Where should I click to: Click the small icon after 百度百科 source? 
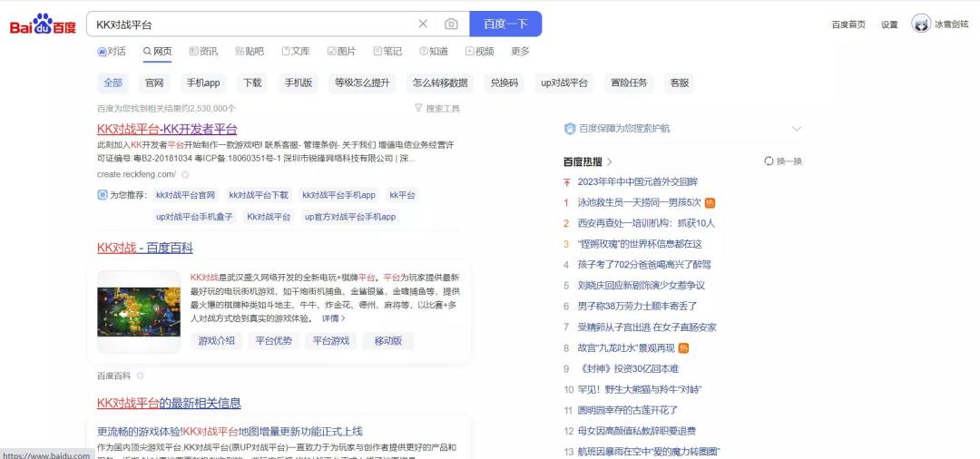(x=140, y=376)
